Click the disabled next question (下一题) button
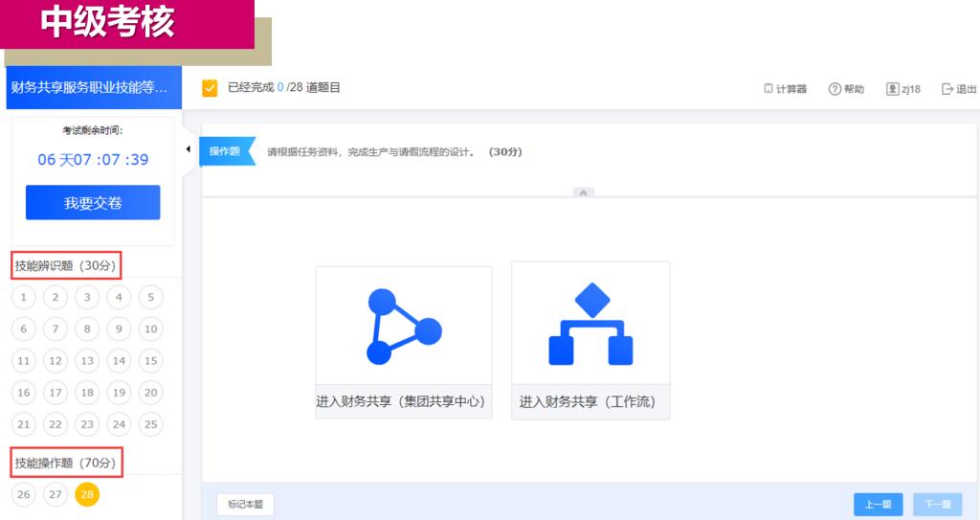The width and height of the screenshot is (980, 520). click(x=937, y=504)
